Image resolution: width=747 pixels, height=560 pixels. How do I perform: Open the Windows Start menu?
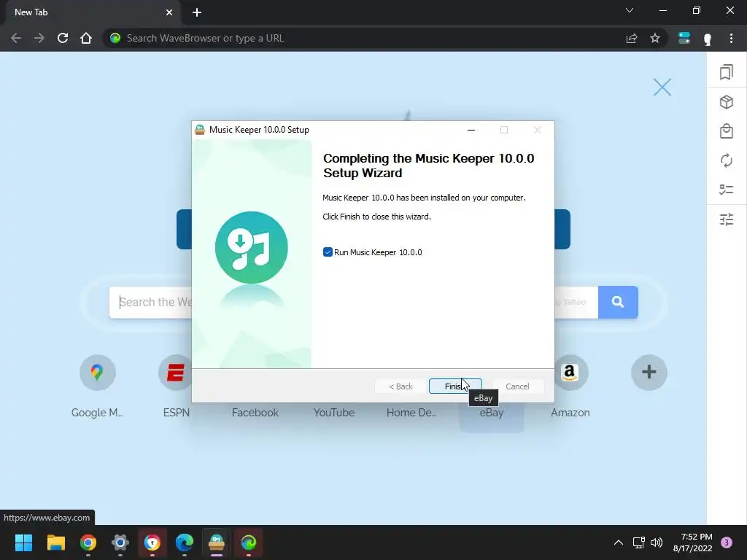[23, 542]
